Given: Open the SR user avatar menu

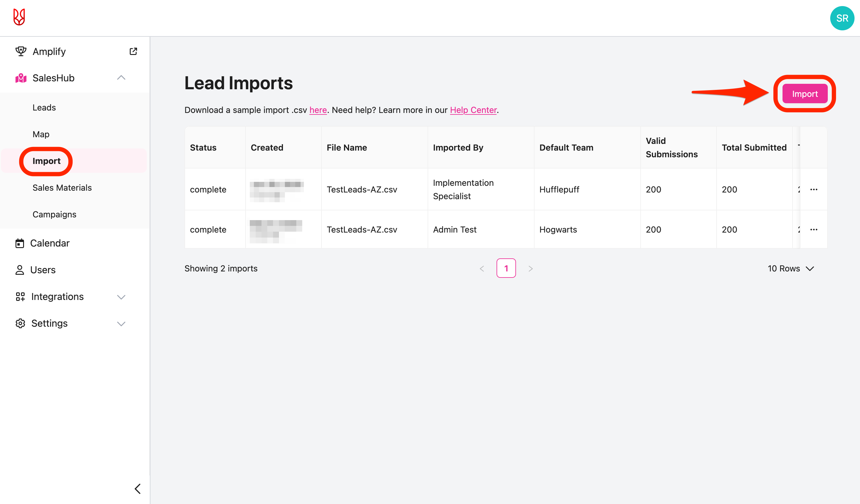Looking at the screenshot, I should (841, 18).
